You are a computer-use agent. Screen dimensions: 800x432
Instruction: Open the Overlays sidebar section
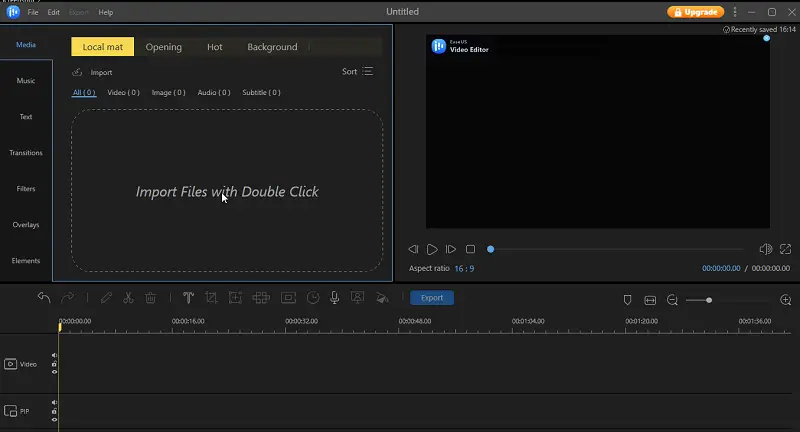click(x=26, y=224)
